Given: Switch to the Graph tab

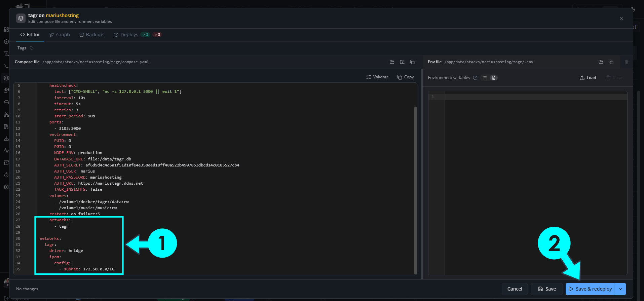Looking at the screenshot, I should [x=60, y=35].
